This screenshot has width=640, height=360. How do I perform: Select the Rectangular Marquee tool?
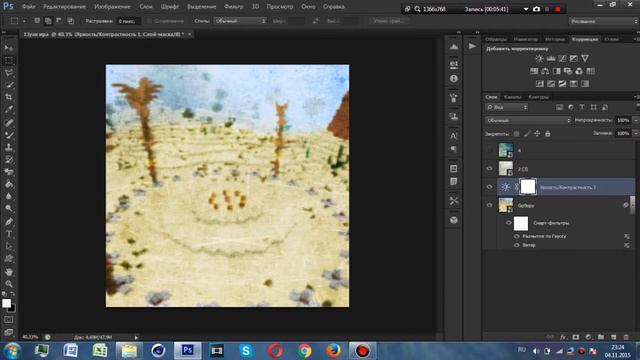[9, 60]
